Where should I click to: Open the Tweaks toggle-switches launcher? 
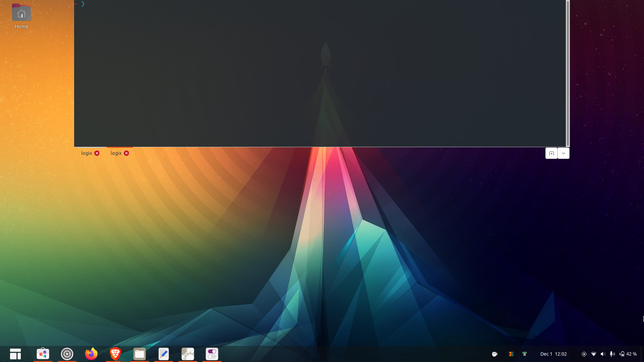212,354
